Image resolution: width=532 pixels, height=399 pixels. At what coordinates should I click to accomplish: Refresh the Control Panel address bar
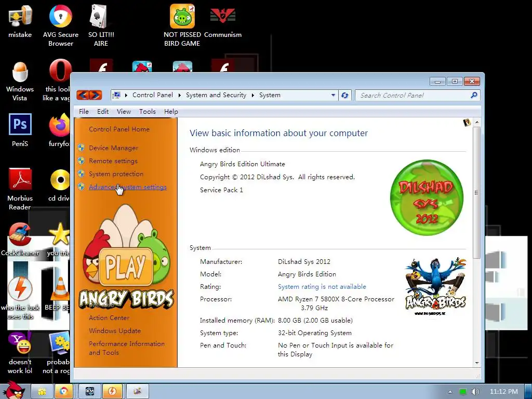[345, 96]
